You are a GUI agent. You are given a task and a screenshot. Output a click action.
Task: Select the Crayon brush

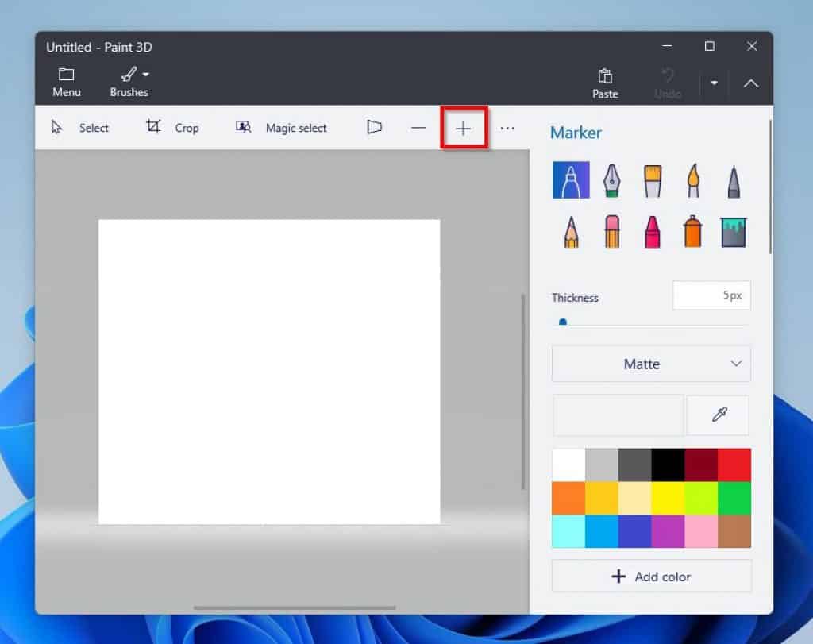(653, 232)
